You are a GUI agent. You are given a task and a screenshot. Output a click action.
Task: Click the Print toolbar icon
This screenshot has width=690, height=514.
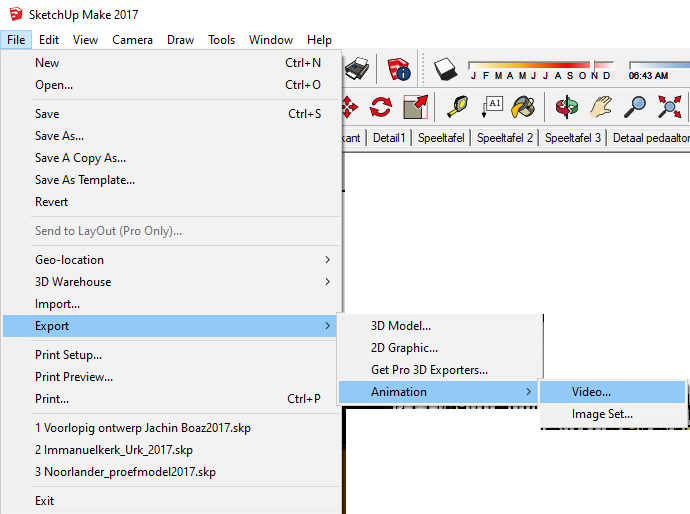pyautogui.click(x=357, y=69)
